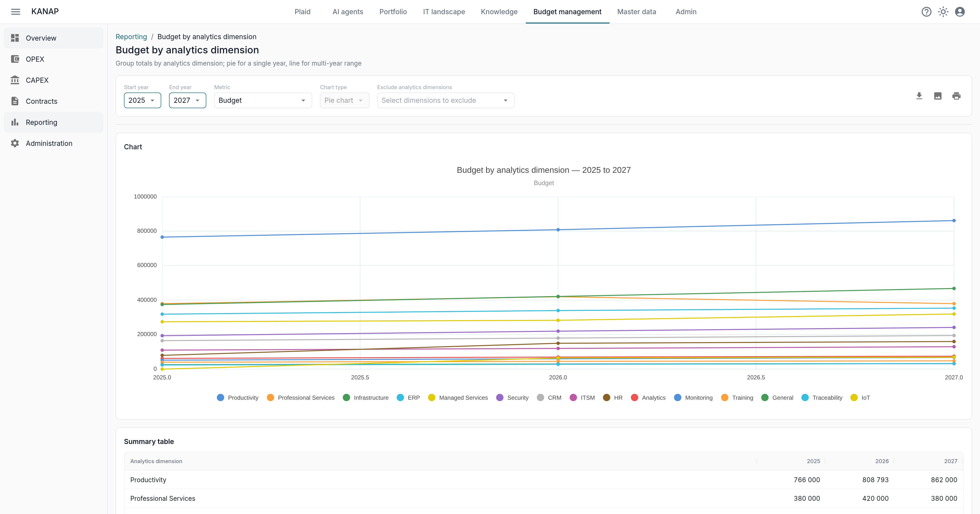This screenshot has height=514, width=980.
Task: Toggle Productivity series in chart legend
Action: pyautogui.click(x=237, y=398)
